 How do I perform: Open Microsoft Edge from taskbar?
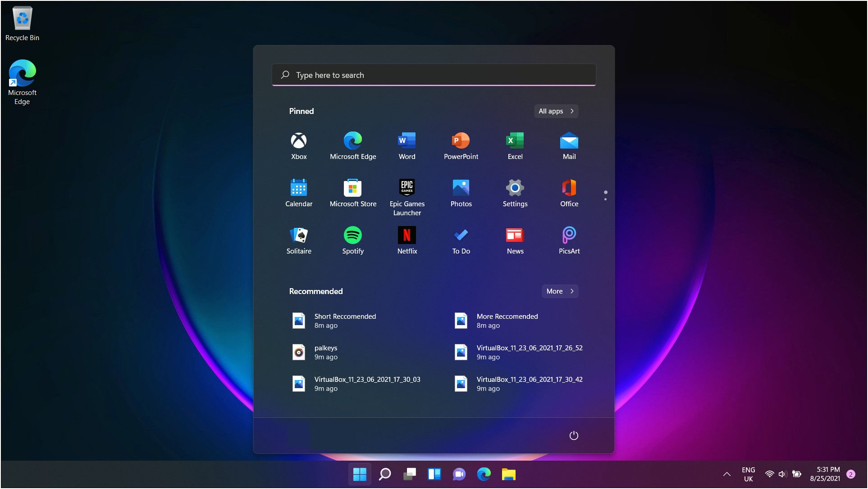click(x=485, y=474)
